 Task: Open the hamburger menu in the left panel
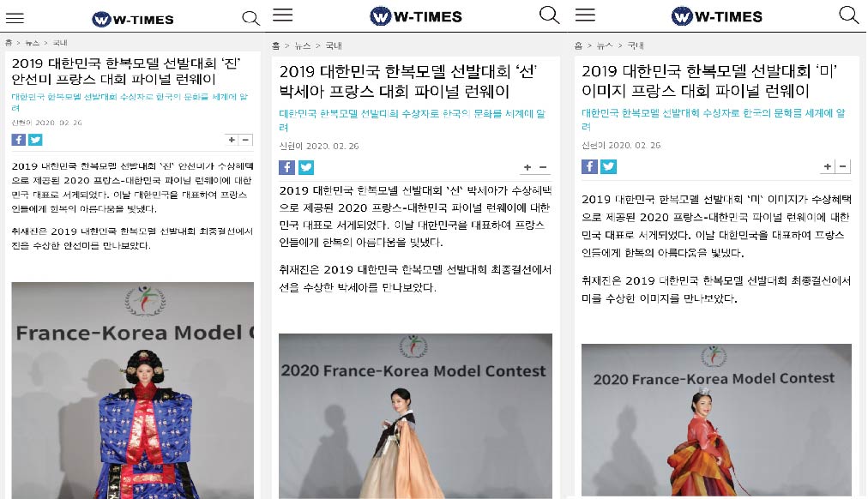click(15, 18)
